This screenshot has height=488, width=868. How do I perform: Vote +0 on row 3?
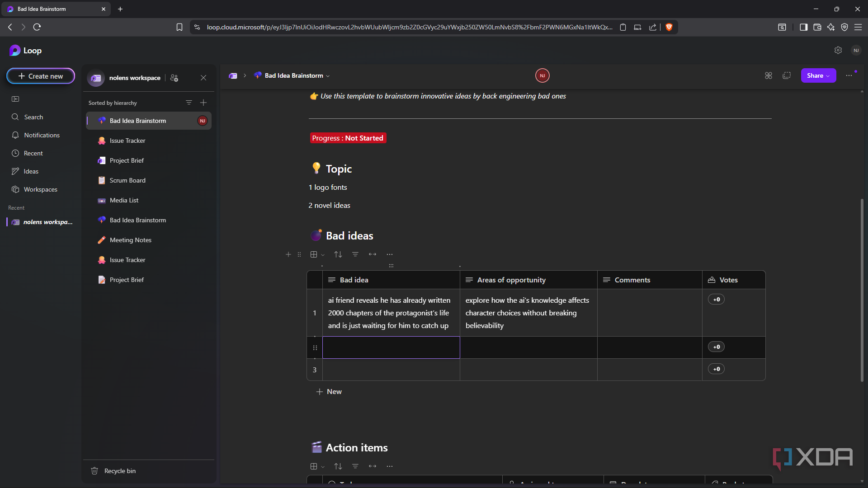[x=717, y=369]
